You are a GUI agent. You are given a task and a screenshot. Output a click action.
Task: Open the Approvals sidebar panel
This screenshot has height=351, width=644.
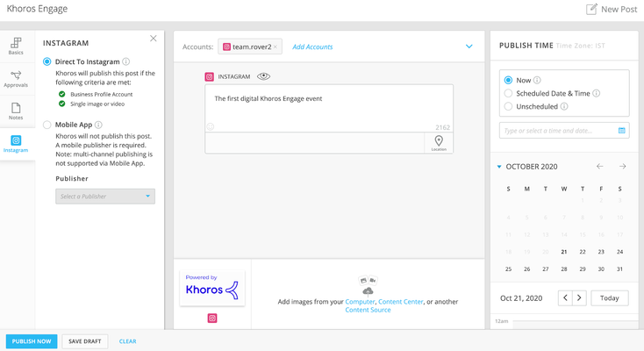coord(16,78)
